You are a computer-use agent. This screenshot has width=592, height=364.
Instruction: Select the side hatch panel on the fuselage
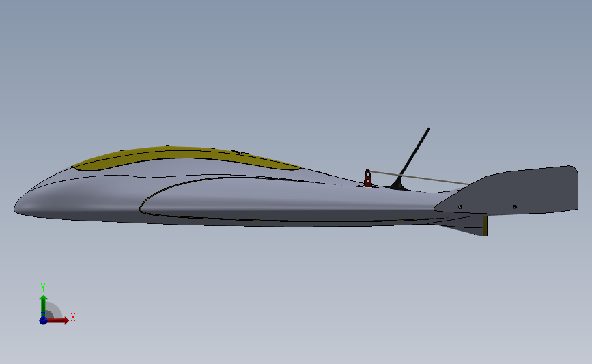287,200
